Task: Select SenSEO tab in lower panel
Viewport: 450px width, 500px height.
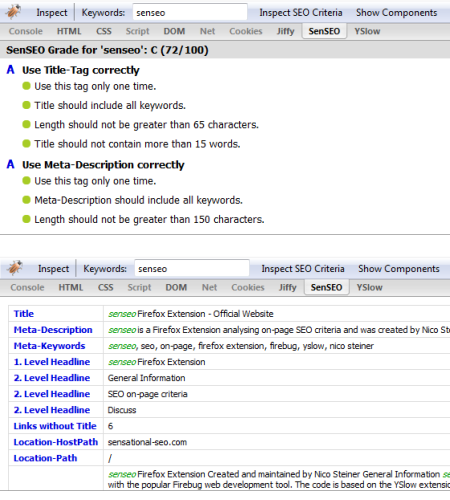Action: click(x=327, y=287)
